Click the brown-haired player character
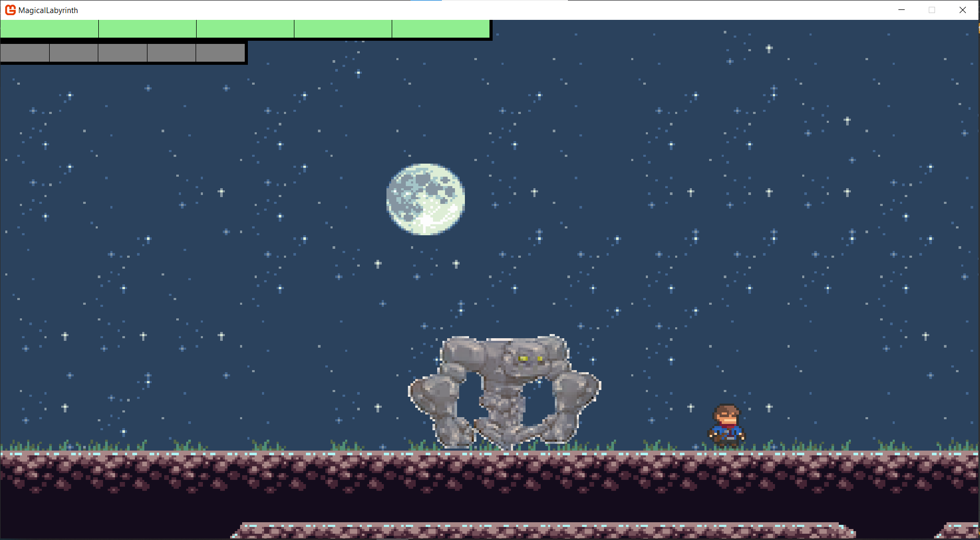The image size is (980, 540). pyautogui.click(x=726, y=426)
